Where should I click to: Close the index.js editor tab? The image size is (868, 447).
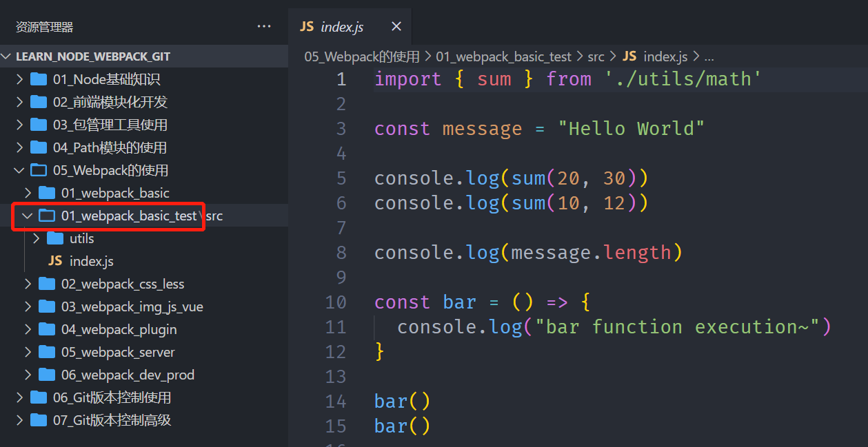[x=396, y=27]
